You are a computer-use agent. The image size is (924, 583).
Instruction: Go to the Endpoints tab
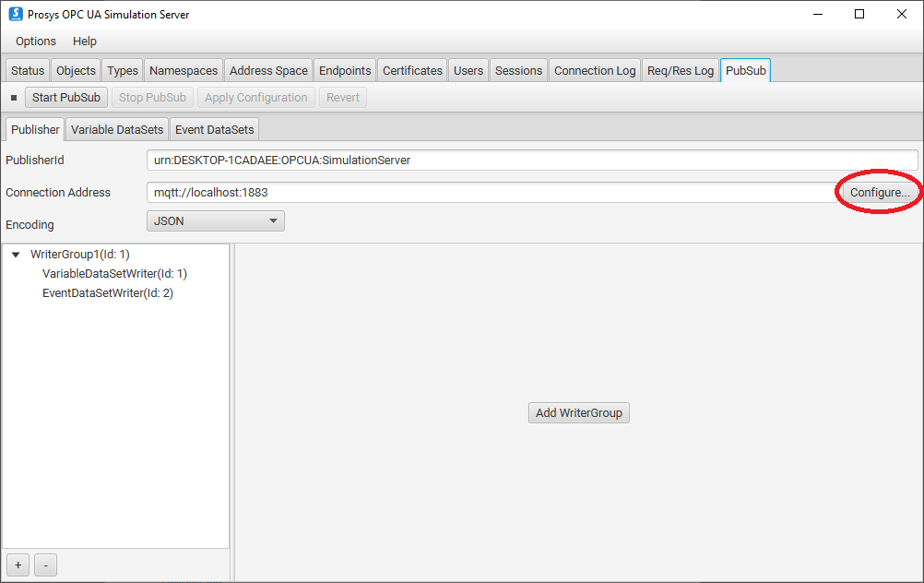coord(345,71)
